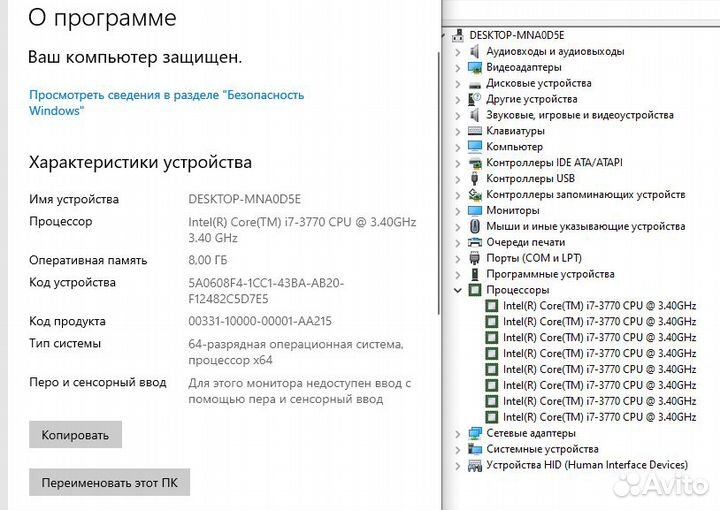Click the Видеоадаптеры display adapter icon
This screenshot has width=720, height=510.
(x=475, y=67)
